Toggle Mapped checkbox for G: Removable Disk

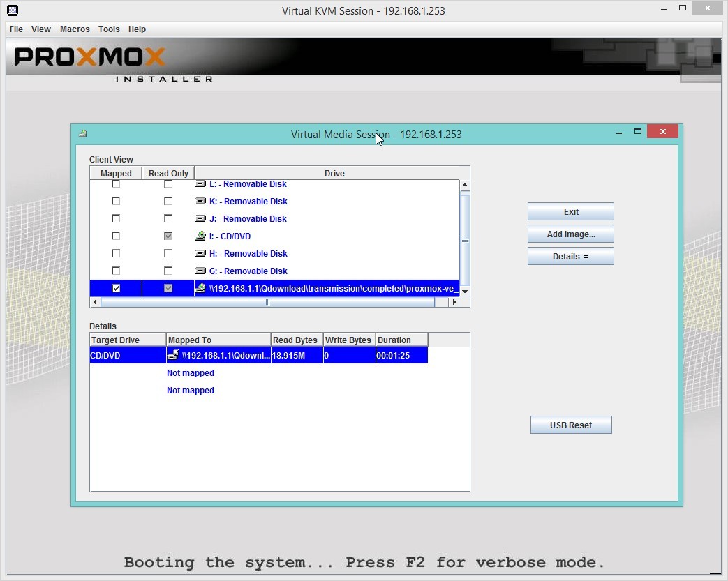tap(116, 271)
